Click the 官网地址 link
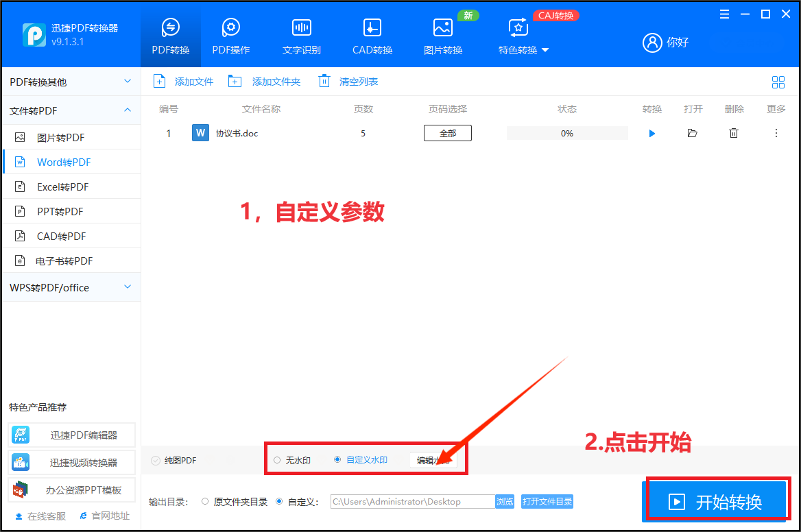801x532 pixels. coord(105,516)
